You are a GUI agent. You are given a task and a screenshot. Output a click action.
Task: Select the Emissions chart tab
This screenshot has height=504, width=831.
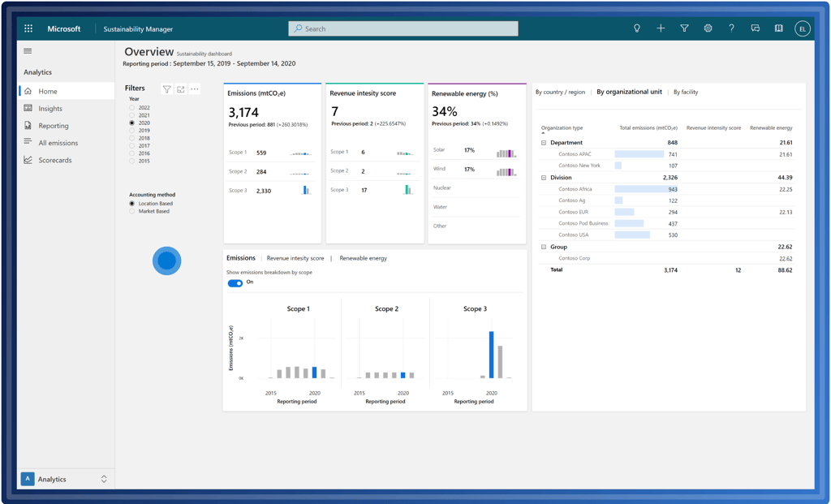click(x=240, y=258)
